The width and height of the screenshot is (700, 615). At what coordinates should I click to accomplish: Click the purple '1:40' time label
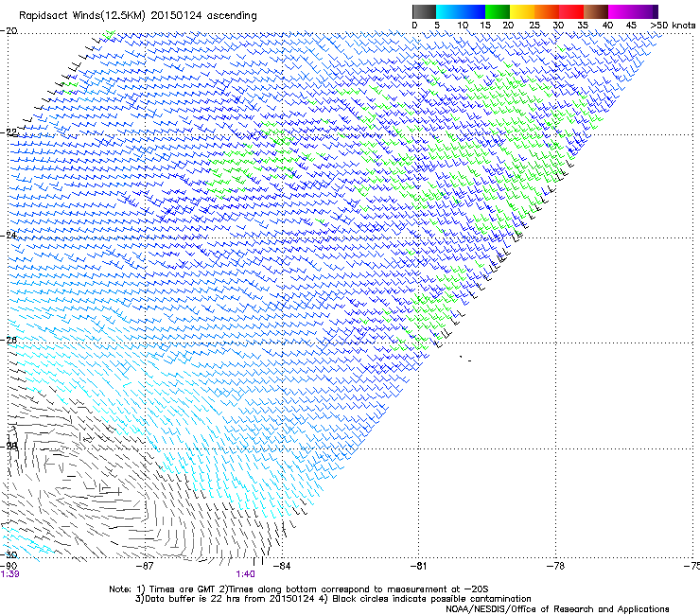pyautogui.click(x=246, y=574)
